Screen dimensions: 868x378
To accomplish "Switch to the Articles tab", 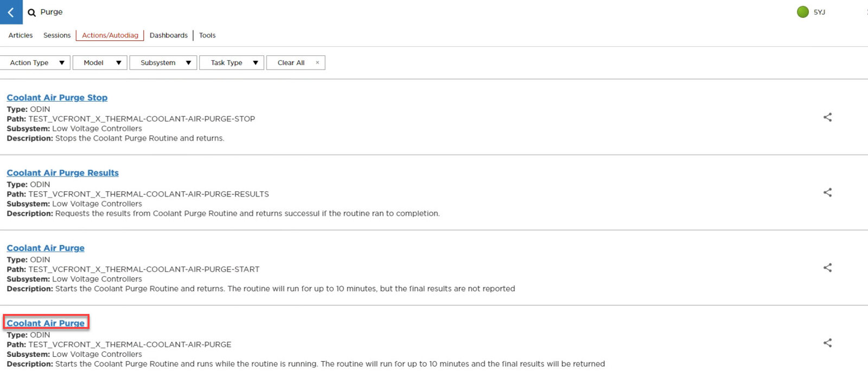I will pos(21,35).
